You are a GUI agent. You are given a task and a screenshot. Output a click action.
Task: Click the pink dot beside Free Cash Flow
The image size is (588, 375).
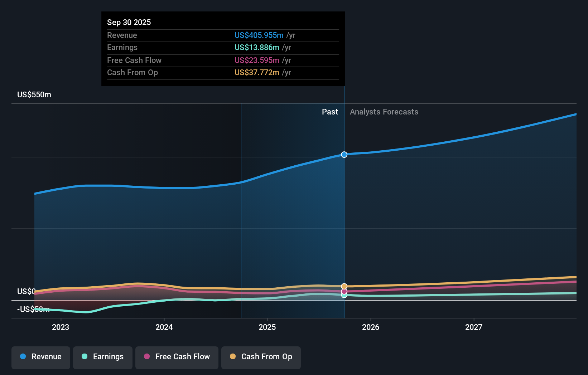[x=147, y=357]
